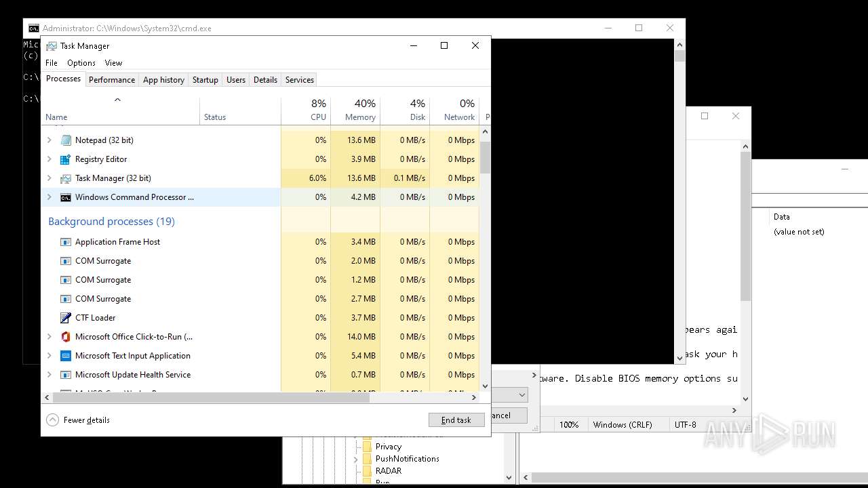Expand Microsoft Office Click-to-Run group
868x488 pixels.
pos(49,337)
